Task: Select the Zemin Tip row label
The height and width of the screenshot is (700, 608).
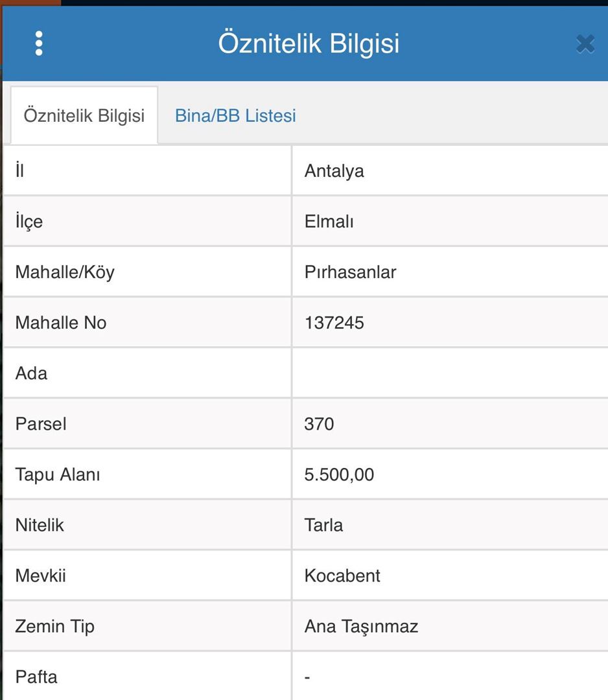Action: pos(54,626)
